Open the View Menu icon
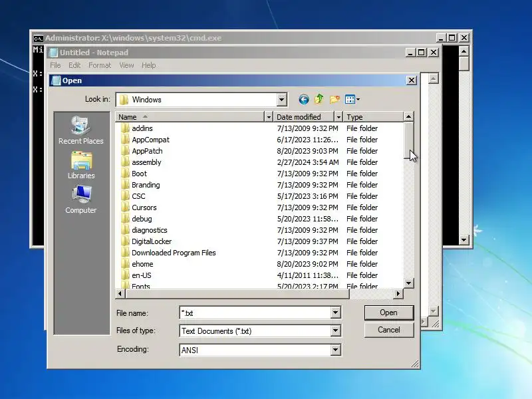The image size is (532, 399). coord(350,99)
